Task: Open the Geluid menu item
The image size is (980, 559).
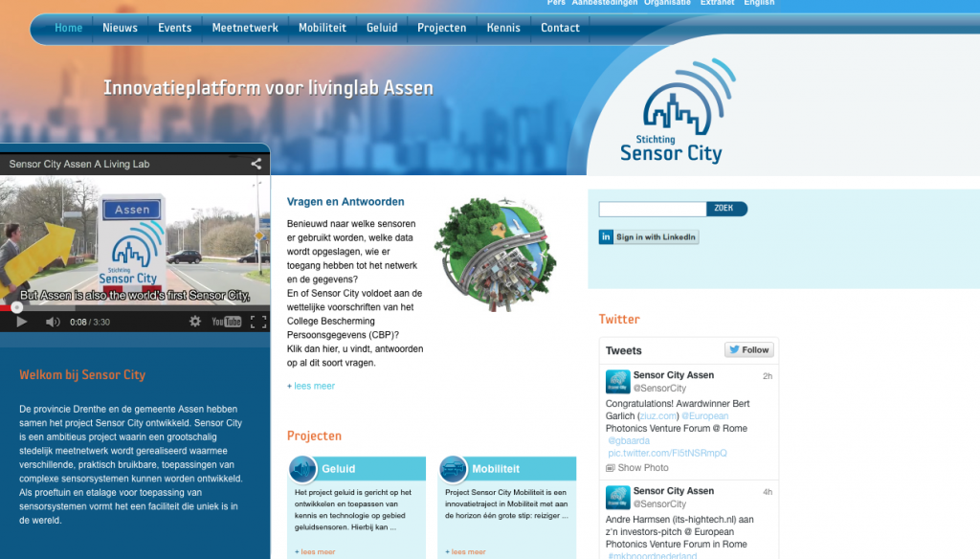Action: (382, 28)
